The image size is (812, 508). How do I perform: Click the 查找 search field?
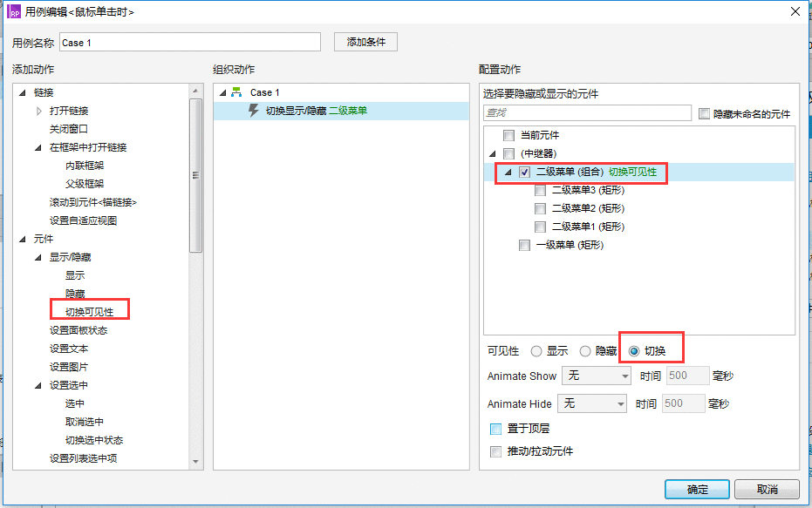[x=587, y=112]
